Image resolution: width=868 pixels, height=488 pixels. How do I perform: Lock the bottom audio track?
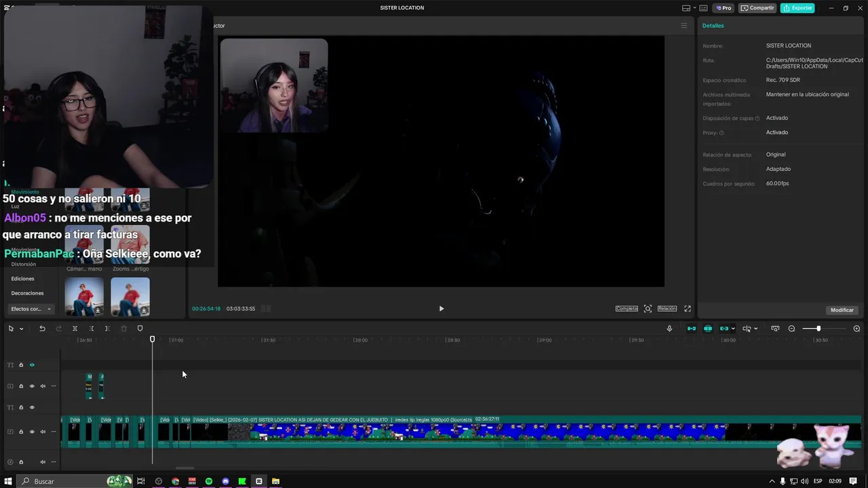click(21, 462)
